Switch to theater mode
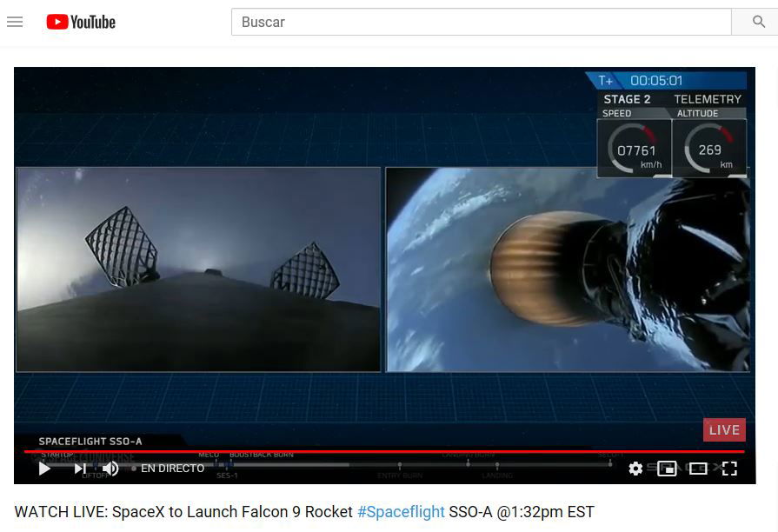The width and height of the screenshot is (778, 532). point(698,469)
